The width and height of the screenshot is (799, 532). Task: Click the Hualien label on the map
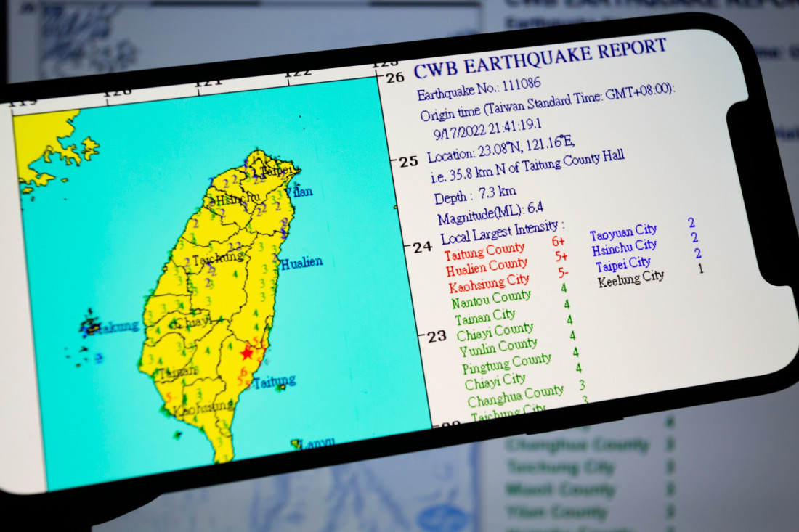[x=301, y=263]
